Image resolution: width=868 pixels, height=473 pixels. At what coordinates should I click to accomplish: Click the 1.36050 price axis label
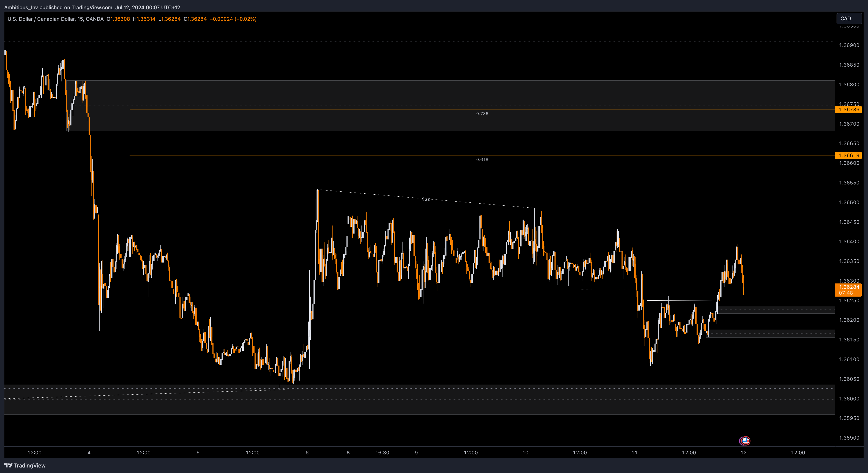(849, 379)
